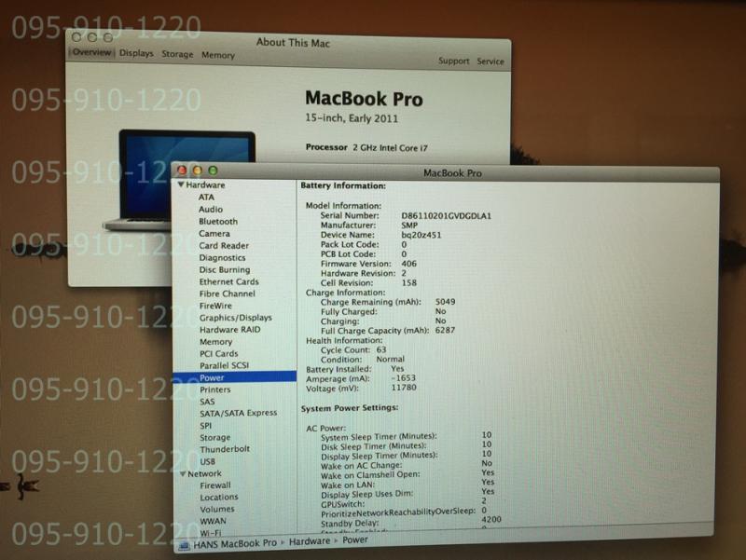Select Camera in the sidebar

(214, 234)
